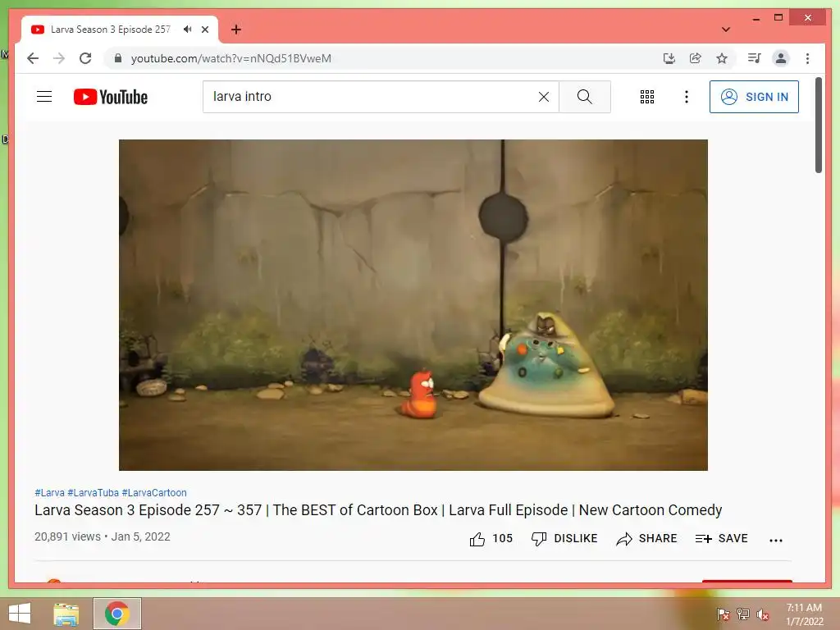840x630 pixels.
Task: Click the DISLIKE thumbs-down button
Action: click(x=564, y=538)
